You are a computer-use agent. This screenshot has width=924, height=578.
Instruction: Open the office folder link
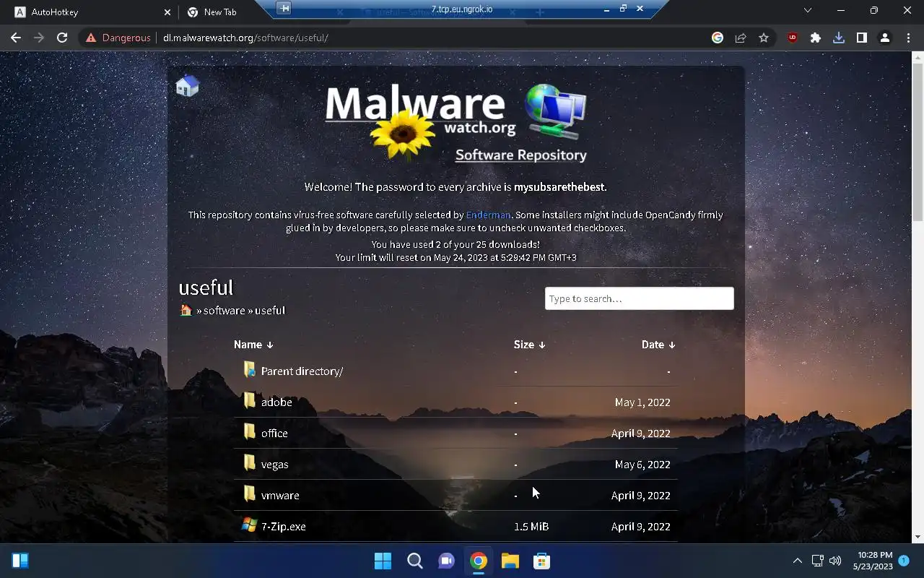[274, 433]
